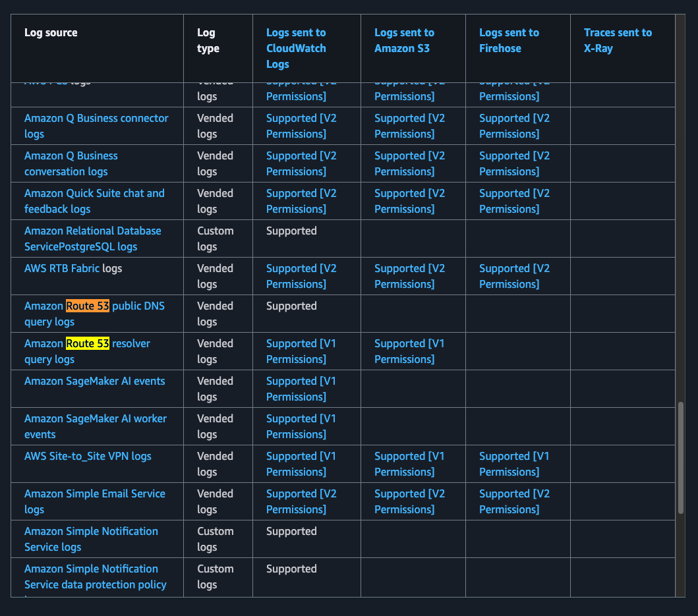Open Amazon Q Business conversation logs link

click(71, 163)
